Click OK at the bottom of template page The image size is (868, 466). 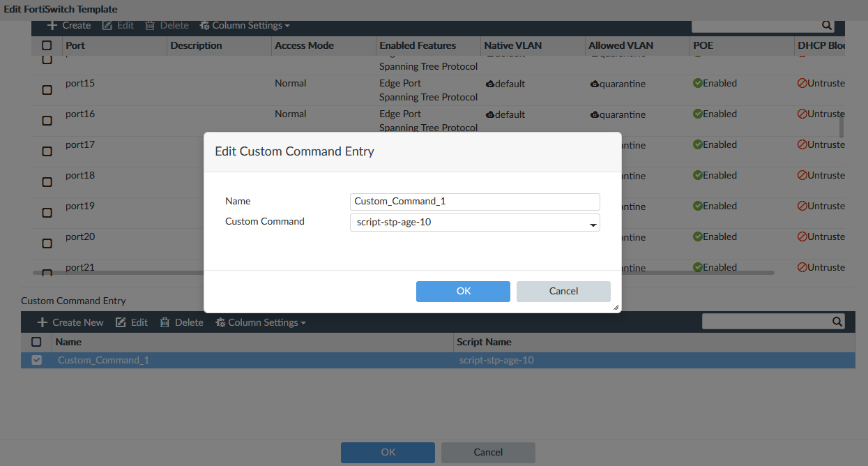388,453
